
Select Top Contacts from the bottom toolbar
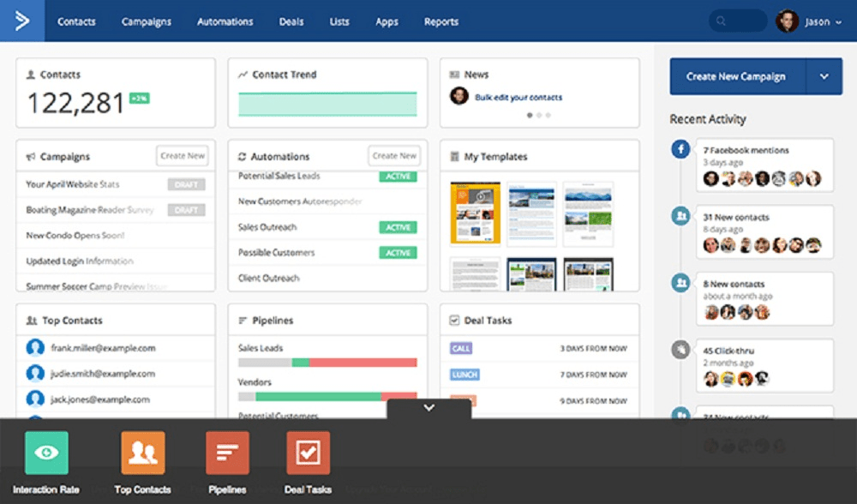pos(142,453)
